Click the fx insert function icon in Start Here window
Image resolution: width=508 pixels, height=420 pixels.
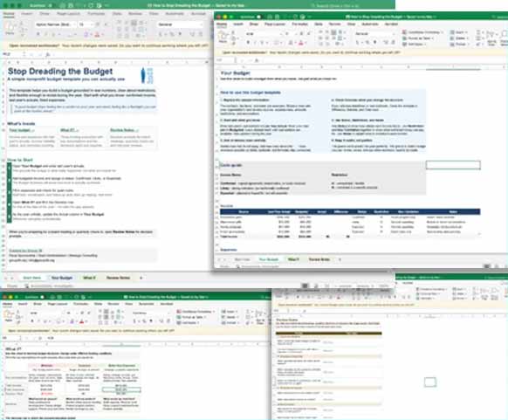(x=48, y=54)
